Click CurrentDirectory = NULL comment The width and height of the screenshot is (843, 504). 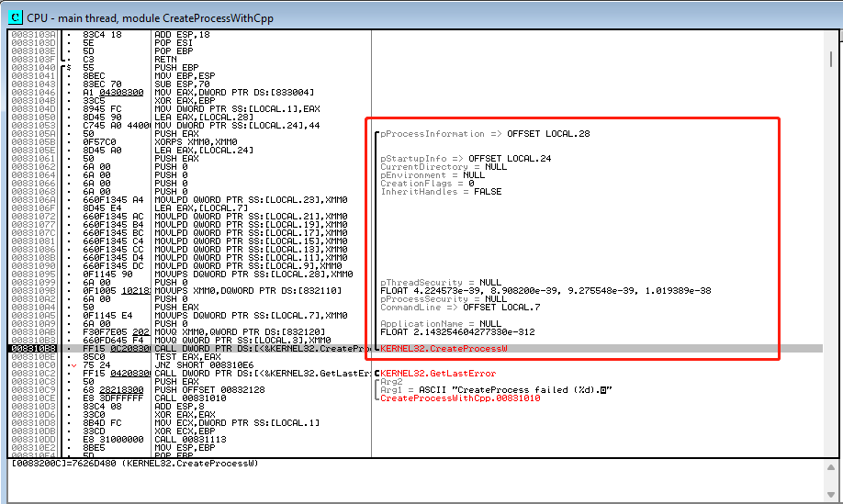pyautogui.click(x=444, y=166)
